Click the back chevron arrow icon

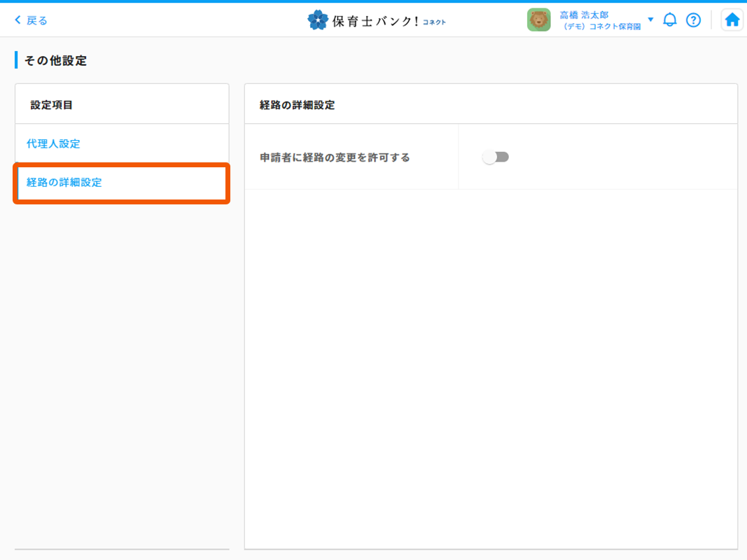(18, 20)
